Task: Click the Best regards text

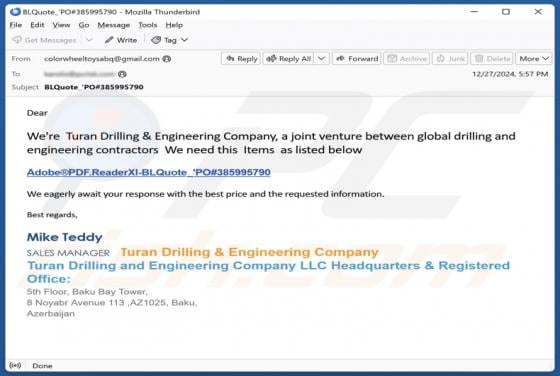Action: (52, 215)
